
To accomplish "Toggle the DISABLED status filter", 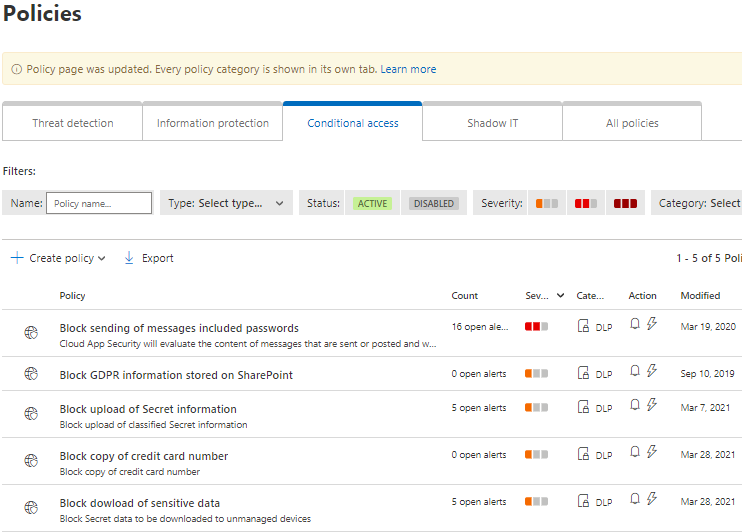I will (x=433, y=203).
